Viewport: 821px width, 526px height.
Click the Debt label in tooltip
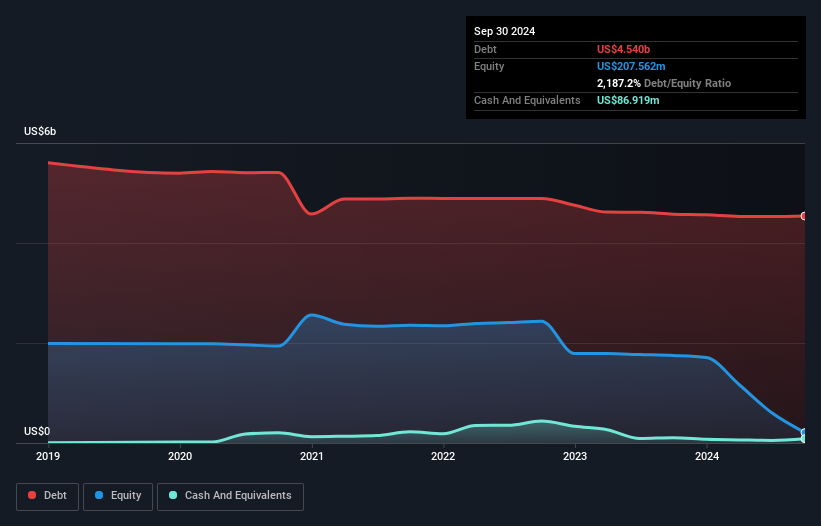pos(485,49)
